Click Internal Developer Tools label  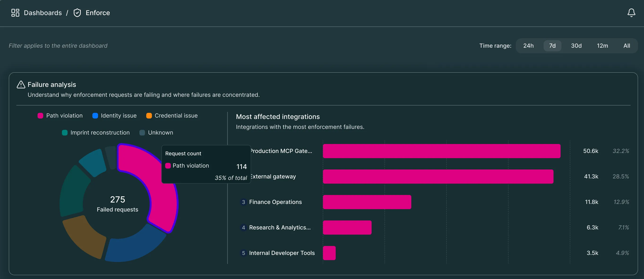(x=282, y=253)
